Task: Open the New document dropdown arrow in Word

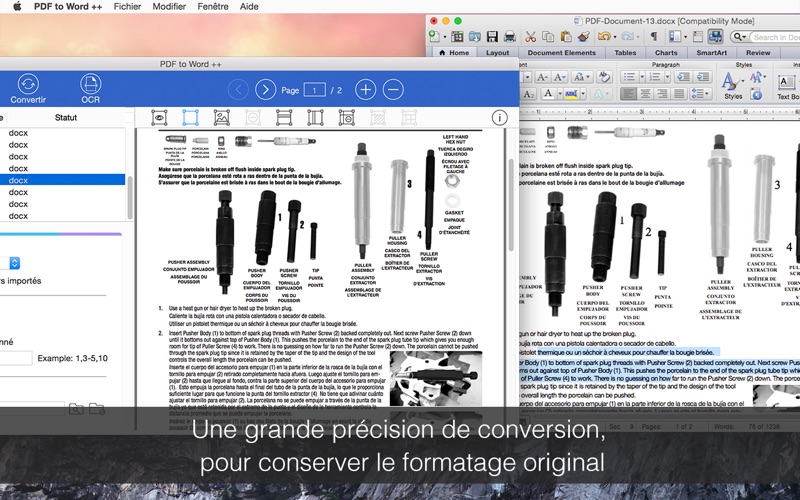Action: [445, 37]
